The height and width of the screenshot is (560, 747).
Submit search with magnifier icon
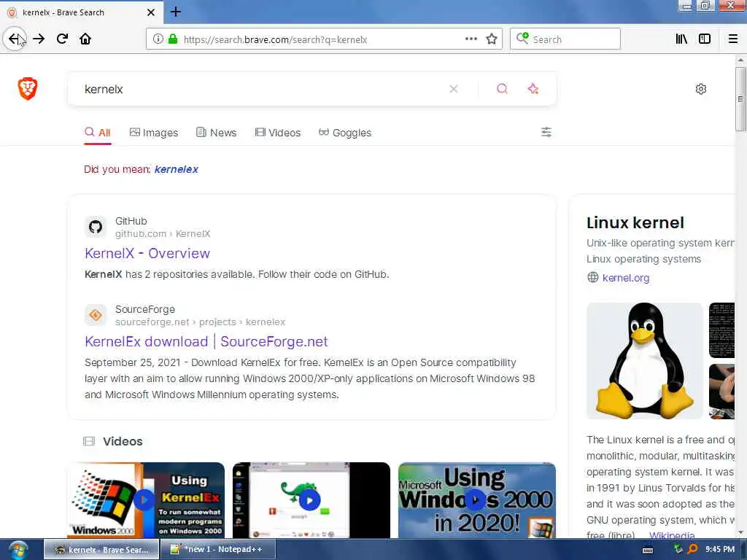tap(502, 89)
